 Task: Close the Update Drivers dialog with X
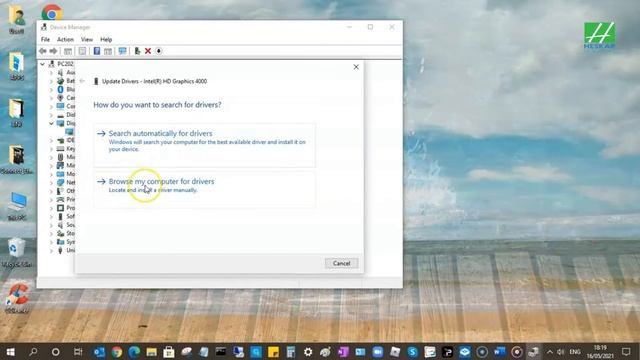[x=356, y=67]
